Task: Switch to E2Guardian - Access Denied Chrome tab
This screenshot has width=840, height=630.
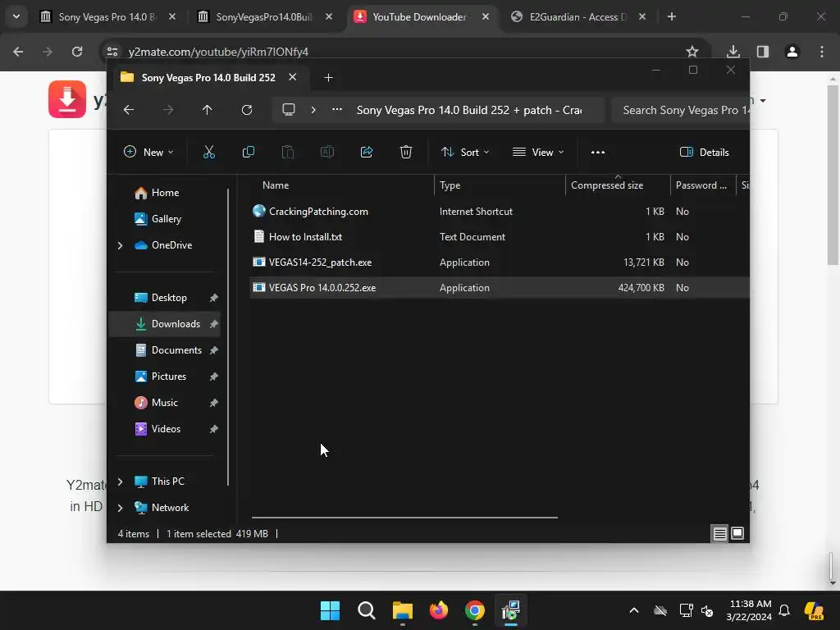Action: (x=578, y=17)
